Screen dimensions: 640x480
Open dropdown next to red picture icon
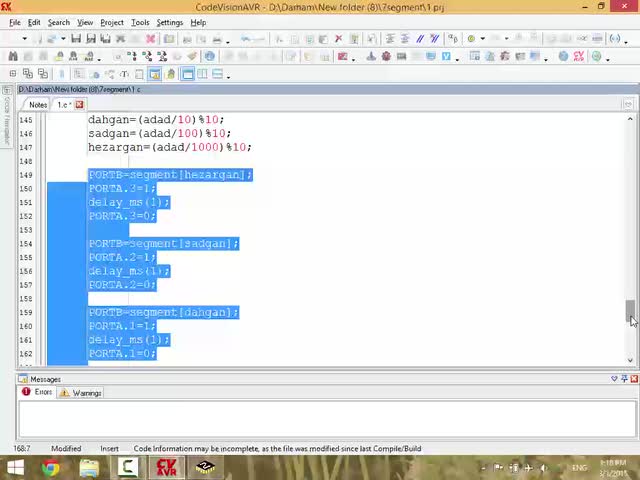tap(353, 58)
